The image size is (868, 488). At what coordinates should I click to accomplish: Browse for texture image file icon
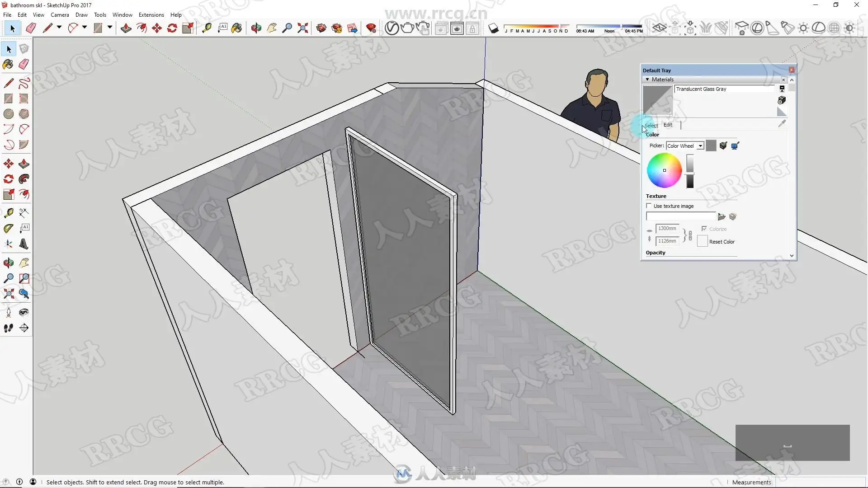click(722, 217)
